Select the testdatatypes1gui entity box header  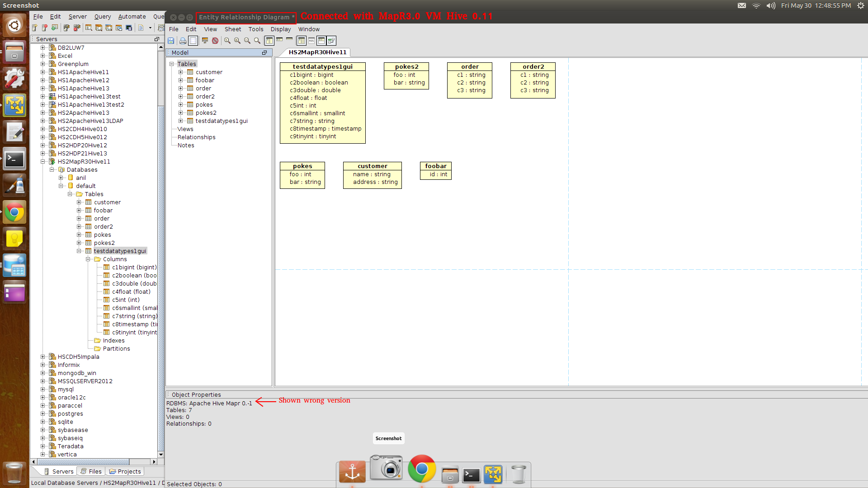[x=322, y=66]
